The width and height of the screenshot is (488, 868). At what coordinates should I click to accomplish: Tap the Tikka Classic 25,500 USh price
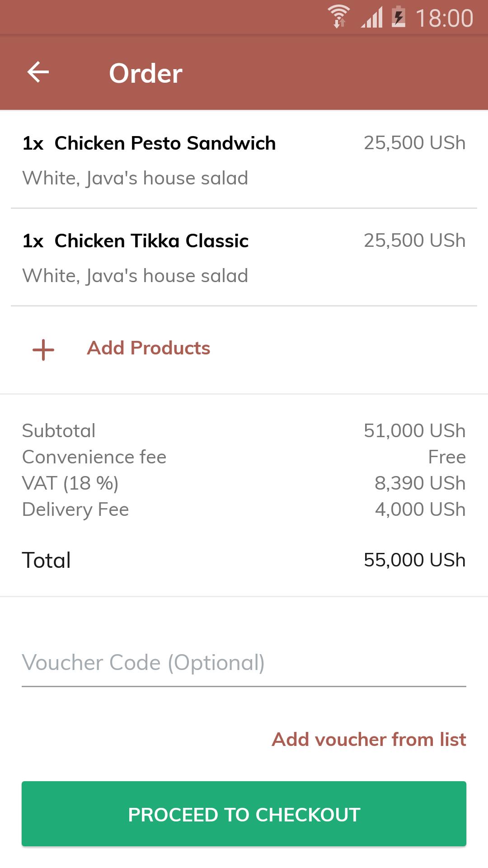[414, 241]
